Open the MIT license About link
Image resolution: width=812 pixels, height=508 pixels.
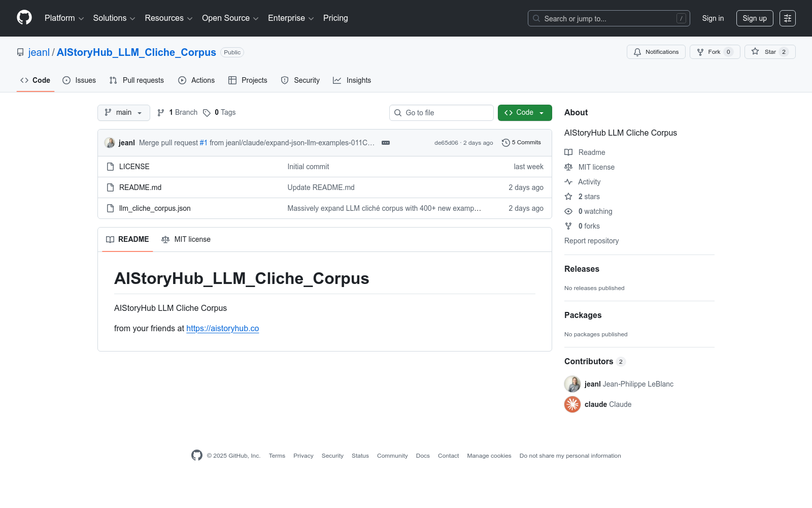click(589, 167)
